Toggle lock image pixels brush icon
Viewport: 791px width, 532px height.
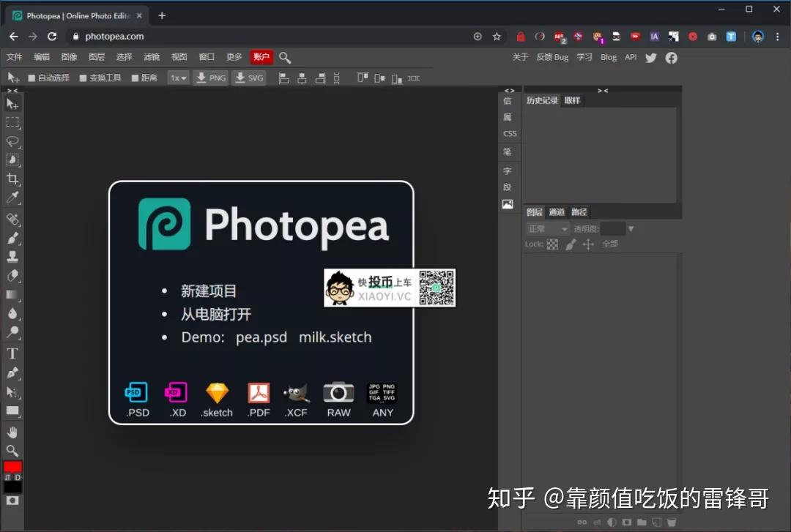[x=571, y=244]
